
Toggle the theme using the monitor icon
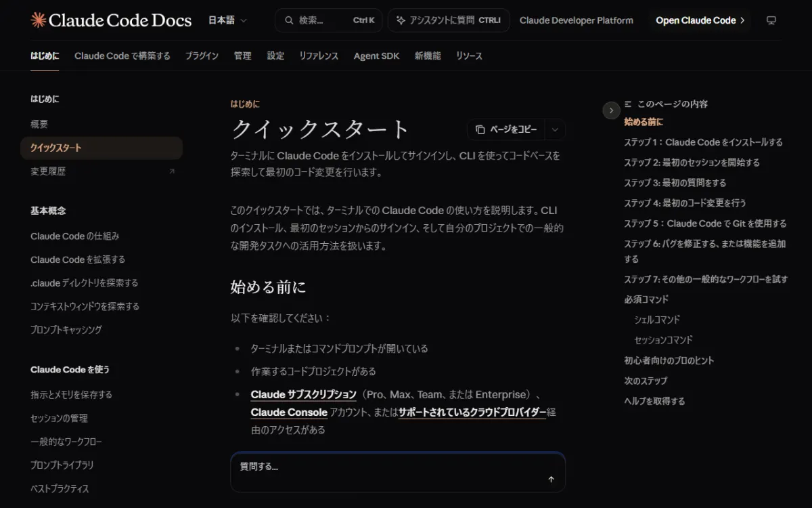pyautogui.click(x=771, y=20)
